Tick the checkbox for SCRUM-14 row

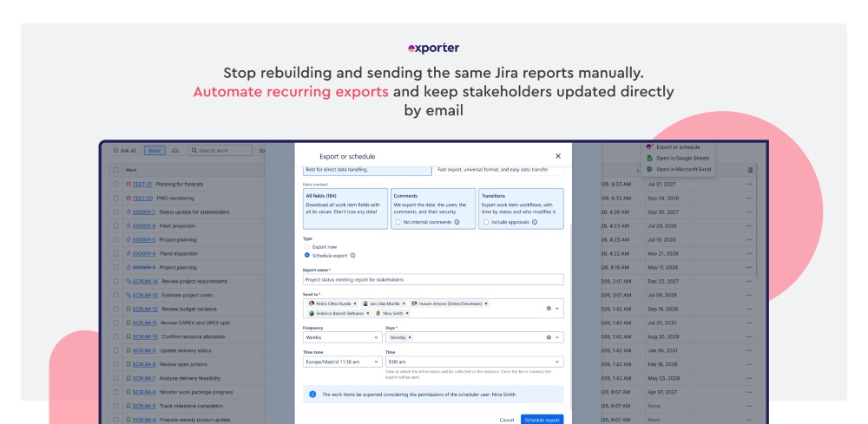(115, 281)
